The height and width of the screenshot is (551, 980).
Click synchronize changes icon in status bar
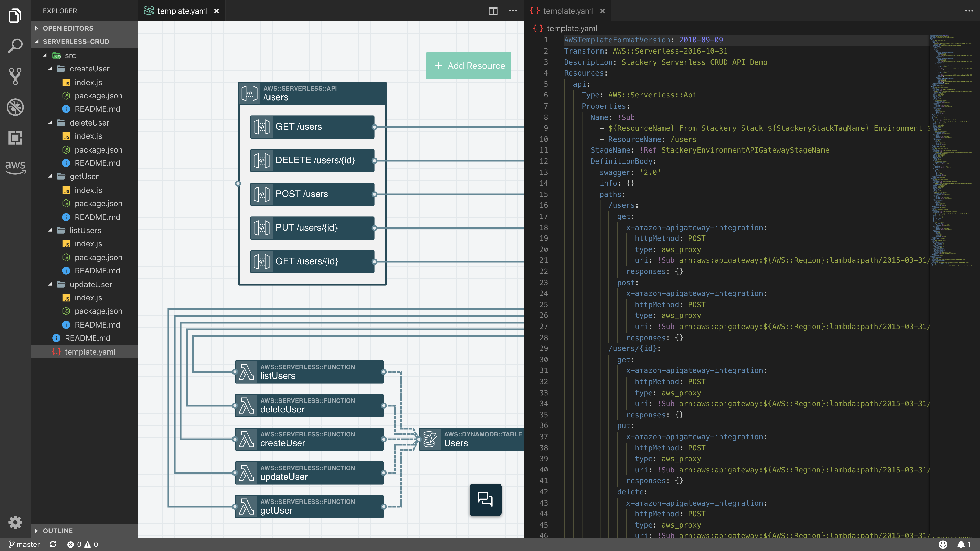pyautogui.click(x=53, y=544)
